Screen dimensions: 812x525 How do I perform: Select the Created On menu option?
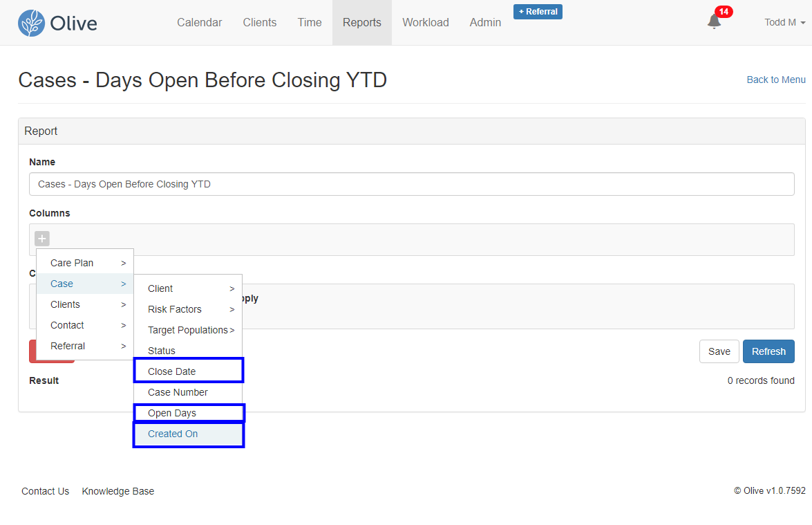click(x=189, y=434)
